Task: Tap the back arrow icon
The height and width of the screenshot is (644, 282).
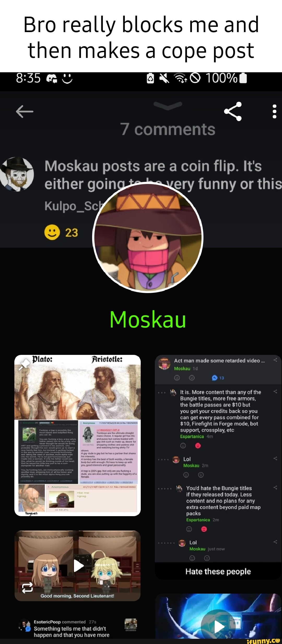Action: tap(25, 111)
